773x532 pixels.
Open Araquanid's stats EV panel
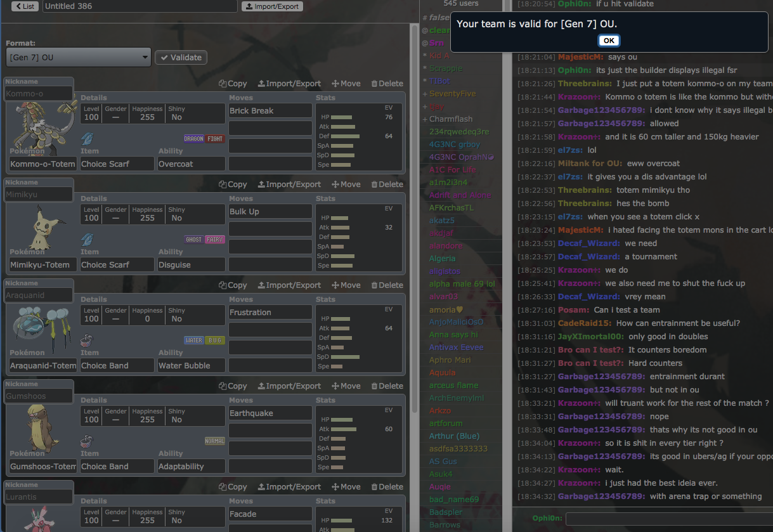[x=358, y=339]
